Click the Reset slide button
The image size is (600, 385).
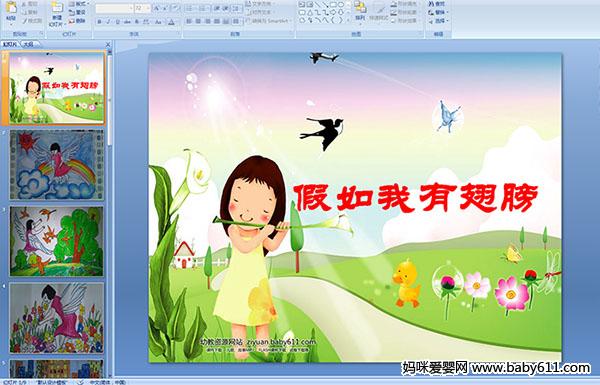tap(77, 12)
